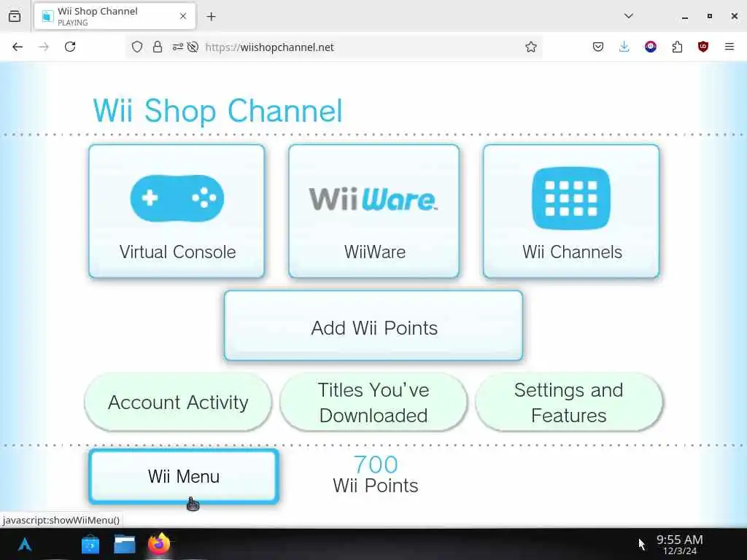Open Account Activity
Viewport: 747px width, 560px height.
pyautogui.click(x=178, y=402)
